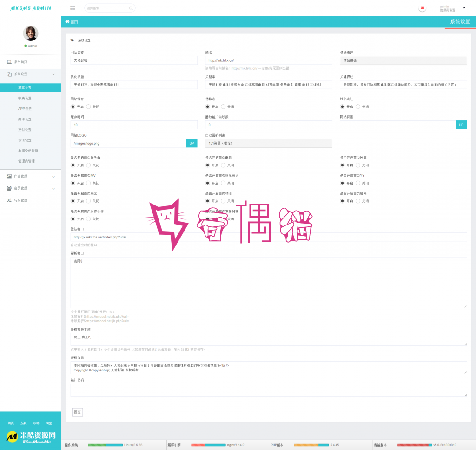Select 关闭 for 是否开启首页抢先看
This screenshot has width=476, height=450.
pos(88,165)
